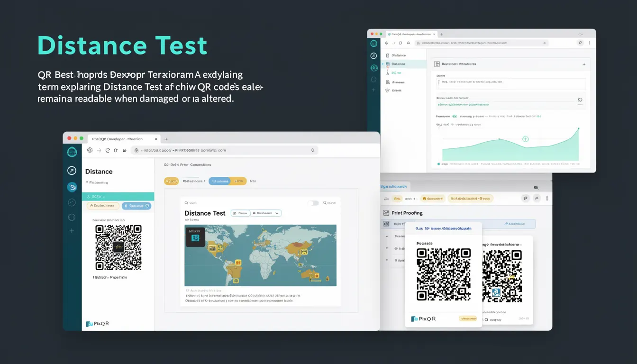The width and height of the screenshot is (637, 364).
Task: Click the yellow pill button above the sidebar QR code
Action: [103, 206]
